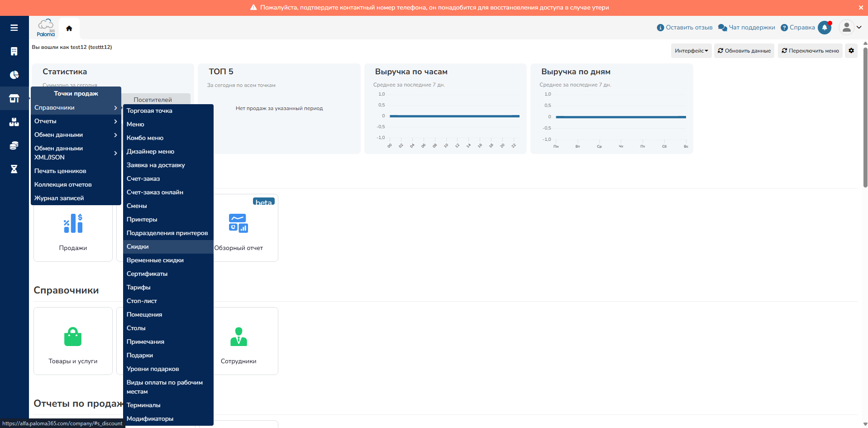Open the building icon in sidebar

[14, 51]
